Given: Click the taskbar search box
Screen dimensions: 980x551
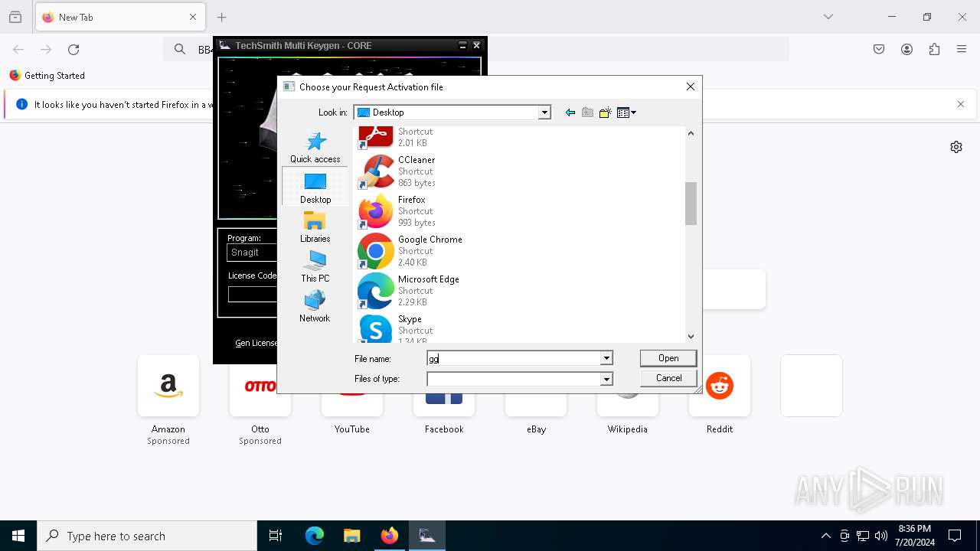Looking at the screenshot, I should (x=147, y=536).
